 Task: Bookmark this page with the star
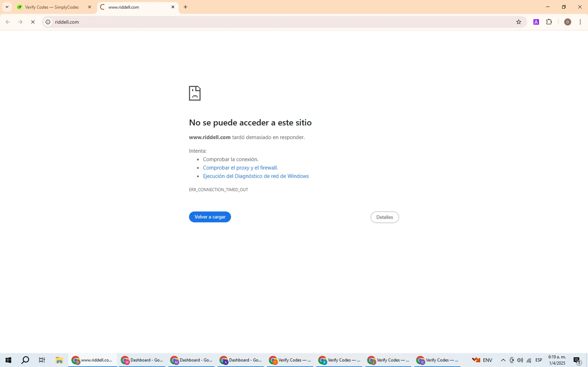pyautogui.click(x=519, y=22)
